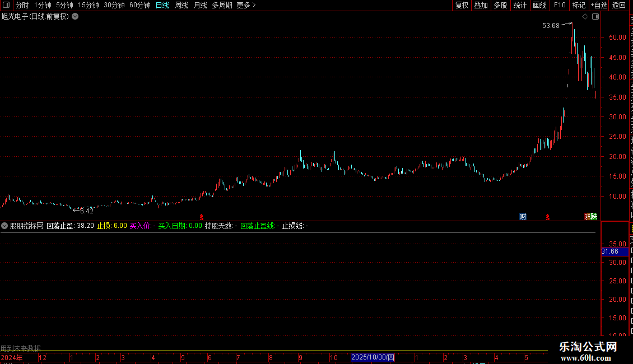Click the 回落止盈: 38.20 value

pos(70,226)
